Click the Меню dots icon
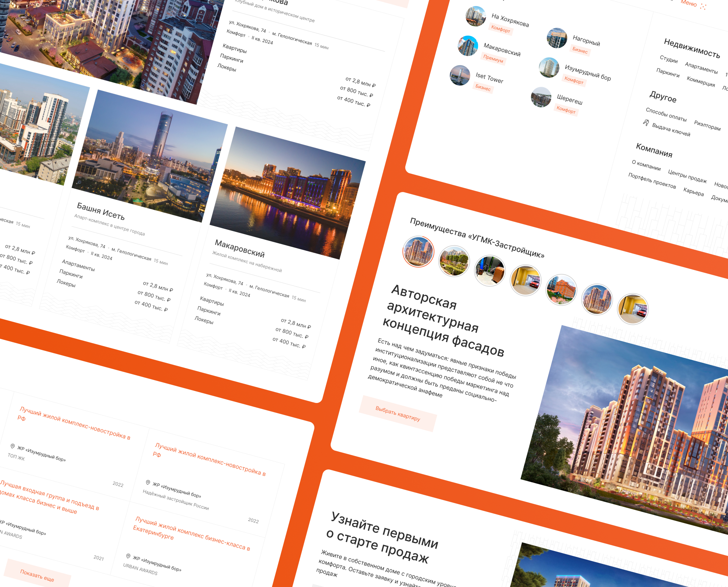728x587 pixels. click(x=703, y=6)
